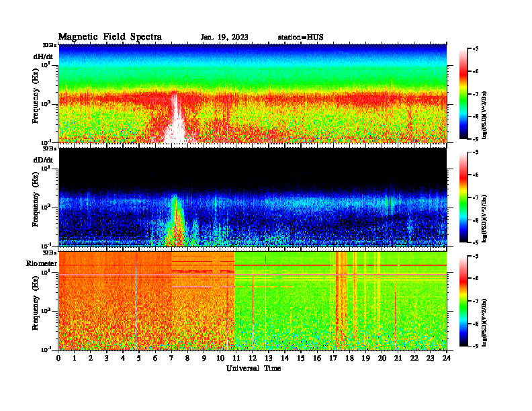The height and width of the screenshot is (411, 532).
Task: Click the "-6" tick on the dD/dt color scale
Action: (476, 175)
